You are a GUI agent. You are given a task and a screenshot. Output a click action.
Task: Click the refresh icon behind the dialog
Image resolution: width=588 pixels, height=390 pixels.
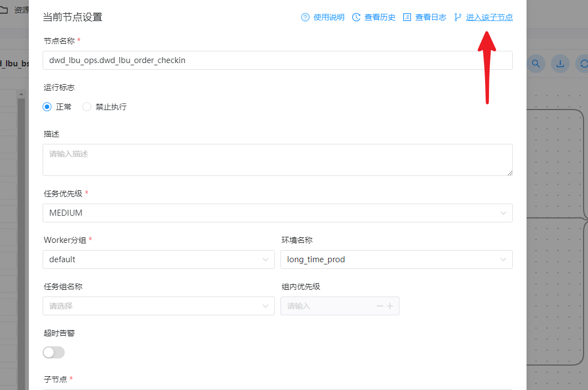(x=584, y=64)
